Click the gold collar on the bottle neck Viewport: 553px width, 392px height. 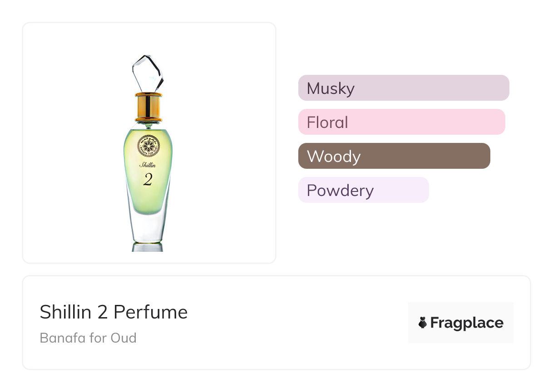click(148, 106)
